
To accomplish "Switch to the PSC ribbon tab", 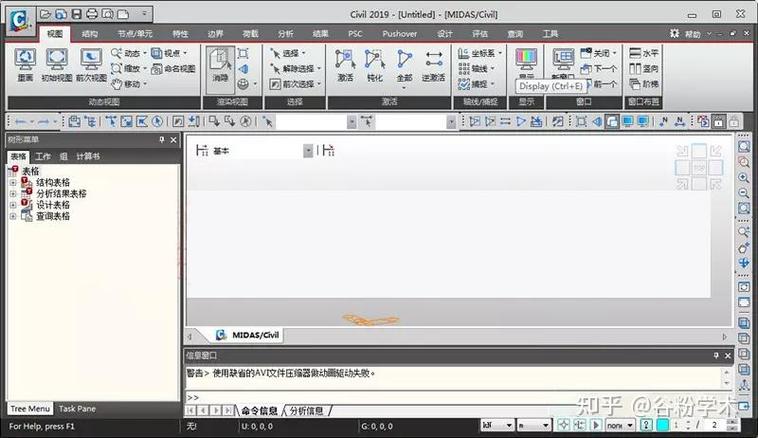I will tap(355, 34).
